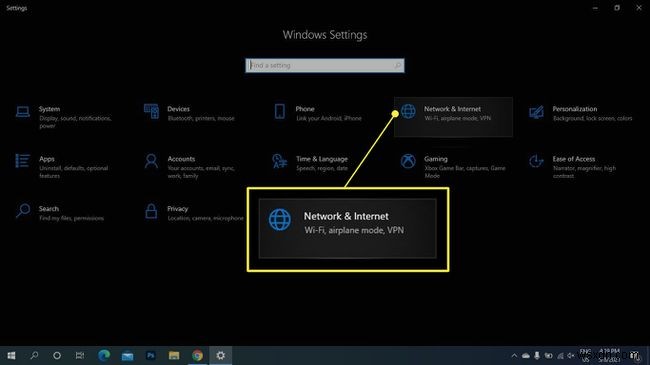650x365 pixels.
Task: Open the Gaming Xbox icon
Action: coord(408,161)
